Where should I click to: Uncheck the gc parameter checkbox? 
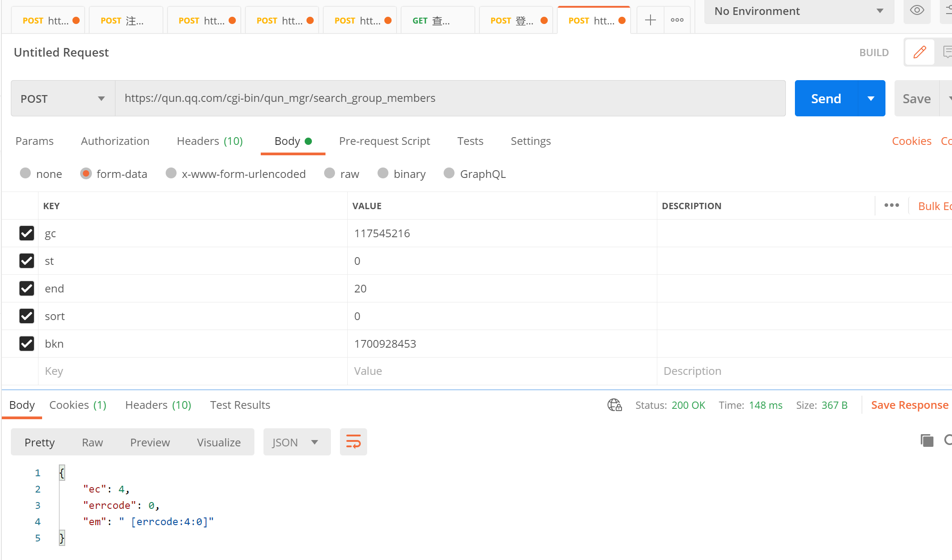pyautogui.click(x=27, y=233)
